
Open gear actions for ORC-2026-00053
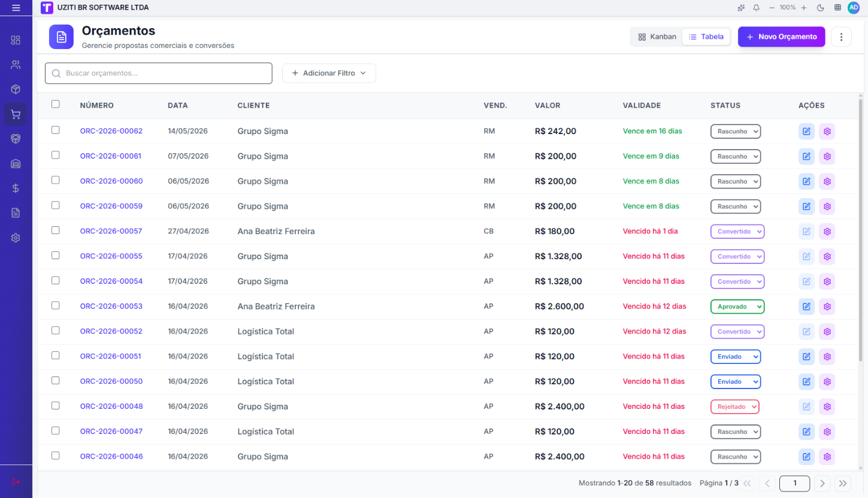(x=827, y=306)
